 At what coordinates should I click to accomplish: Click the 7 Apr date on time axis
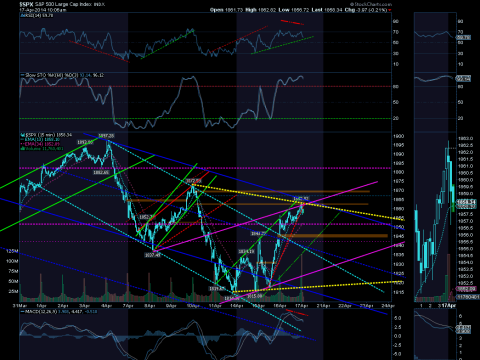(x=128, y=305)
